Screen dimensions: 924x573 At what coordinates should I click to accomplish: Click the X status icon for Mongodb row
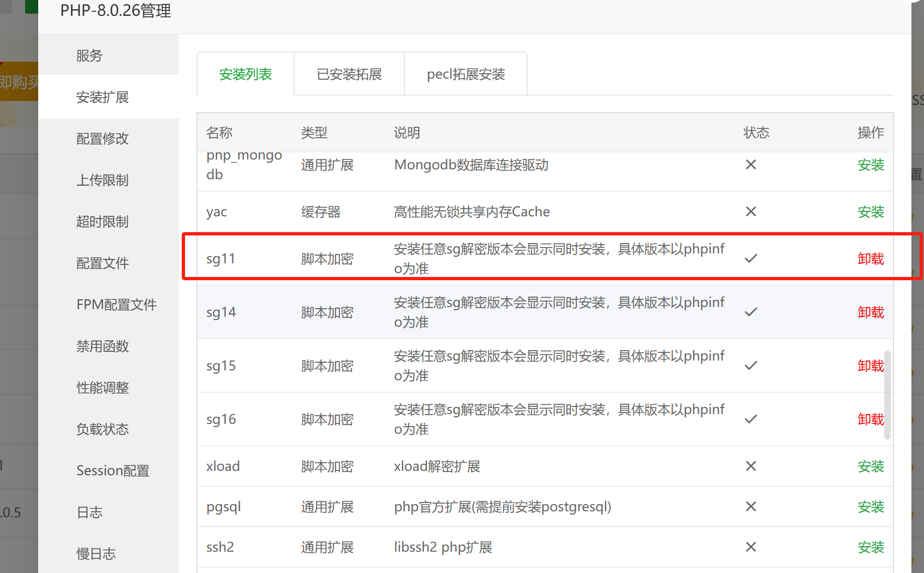[751, 164]
